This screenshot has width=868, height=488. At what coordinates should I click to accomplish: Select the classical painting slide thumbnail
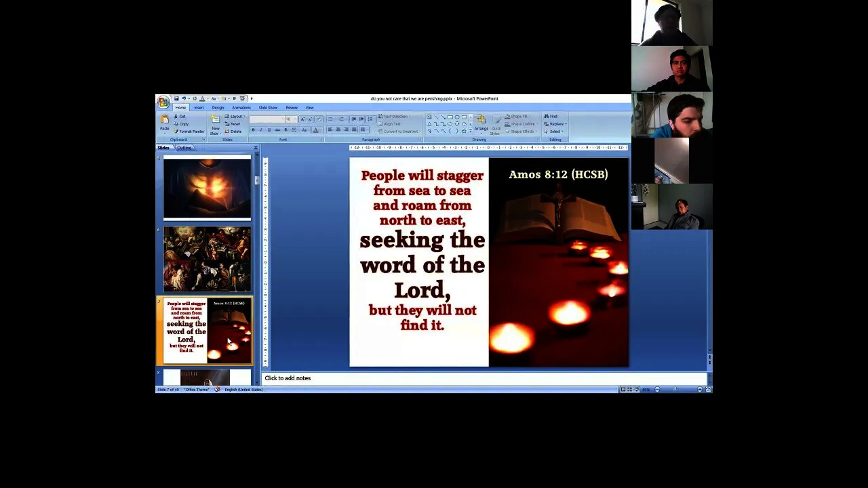pos(207,260)
